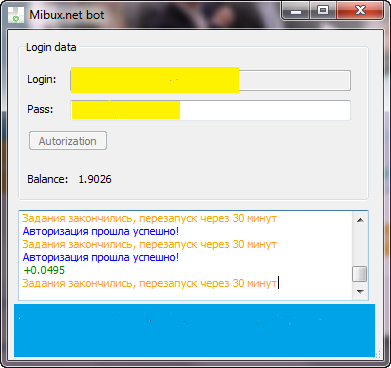Close the Mibux.net bot window
This screenshot has width=391, height=368.
click(360, 11)
